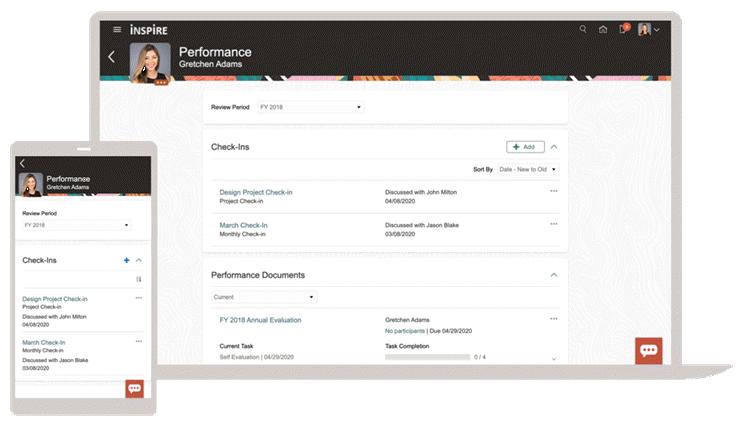Screen dimensions: 743x427
Task: Go to home via the house icon
Action: pos(603,29)
